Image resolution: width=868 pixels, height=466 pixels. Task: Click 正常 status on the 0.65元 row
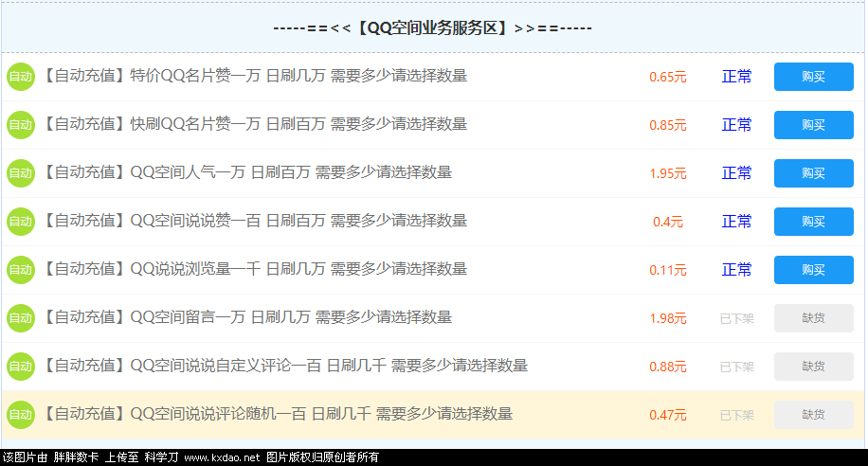pyautogui.click(x=737, y=77)
